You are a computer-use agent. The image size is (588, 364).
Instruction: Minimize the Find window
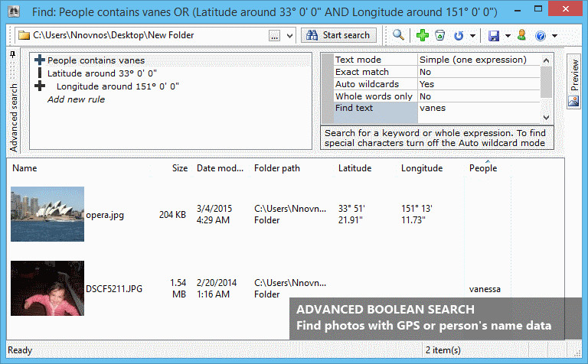click(518, 11)
